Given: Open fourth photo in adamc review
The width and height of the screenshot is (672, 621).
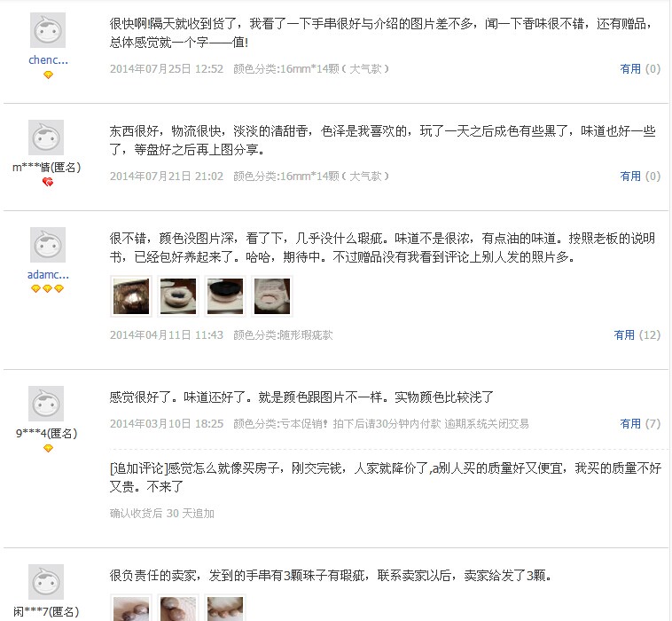Looking at the screenshot, I should coord(272,296).
